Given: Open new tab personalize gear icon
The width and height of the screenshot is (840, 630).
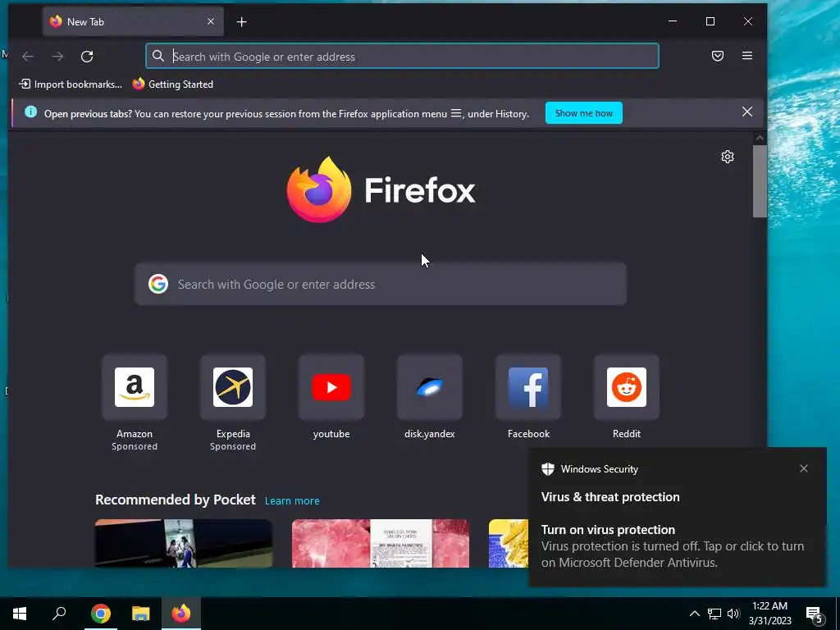Looking at the screenshot, I should pyautogui.click(x=727, y=157).
